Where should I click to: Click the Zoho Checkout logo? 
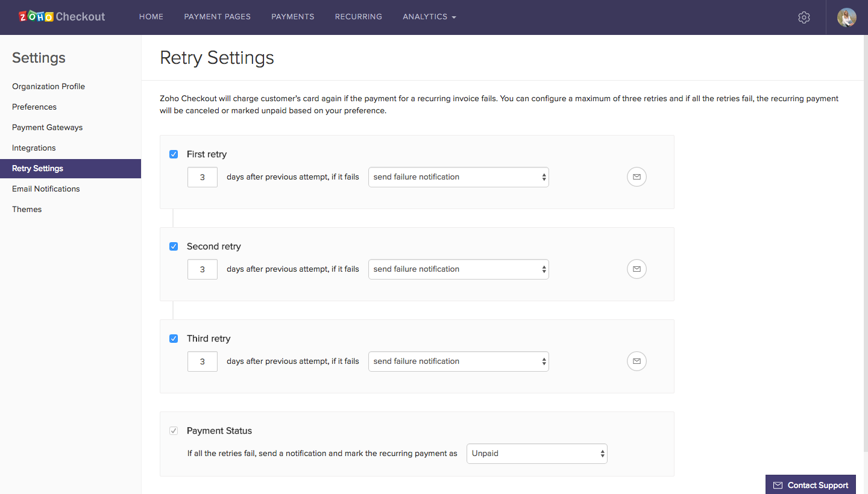click(x=62, y=16)
